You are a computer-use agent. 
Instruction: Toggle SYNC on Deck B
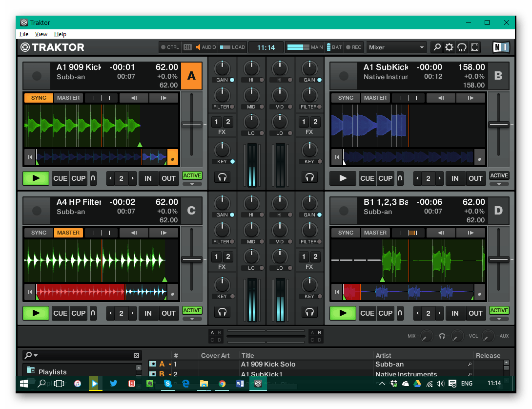[x=346, y=98]
